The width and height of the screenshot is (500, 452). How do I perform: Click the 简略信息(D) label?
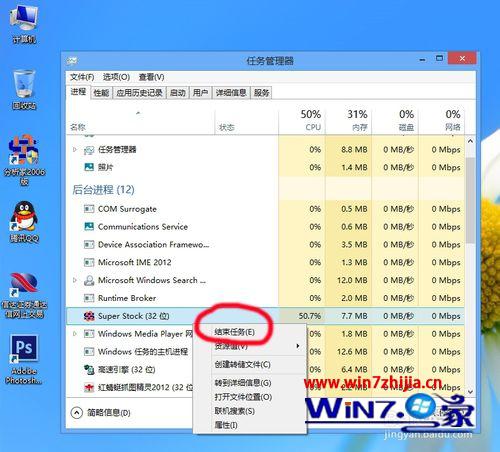pos(109,413)
